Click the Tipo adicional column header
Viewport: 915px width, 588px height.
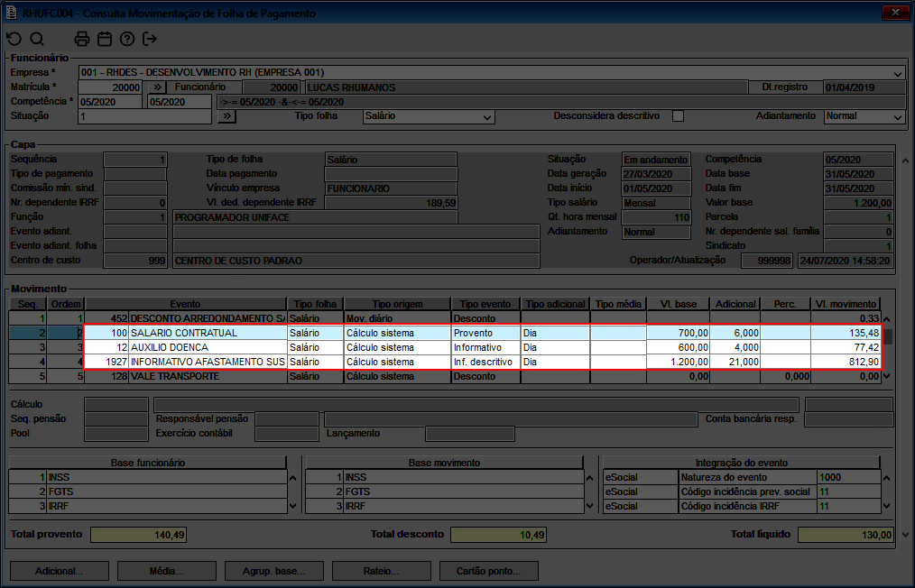[x=555, y=304]
